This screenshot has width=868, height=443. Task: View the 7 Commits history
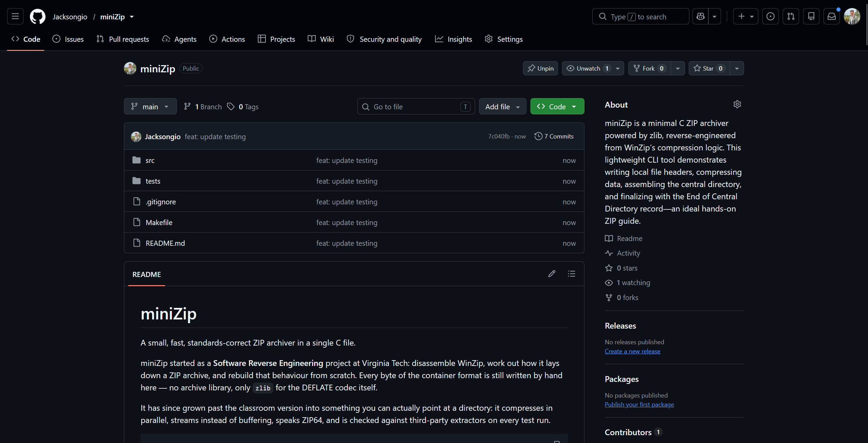point(554,136)
